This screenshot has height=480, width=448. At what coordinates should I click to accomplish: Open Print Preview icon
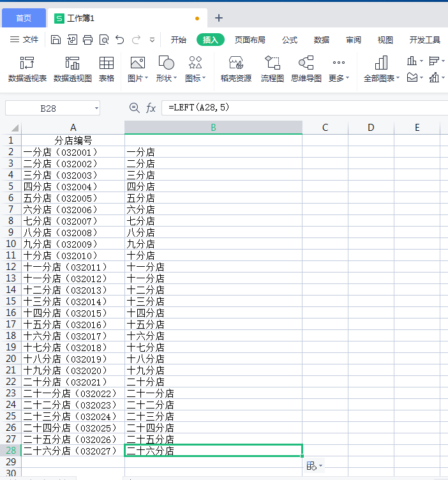point(104,40)
